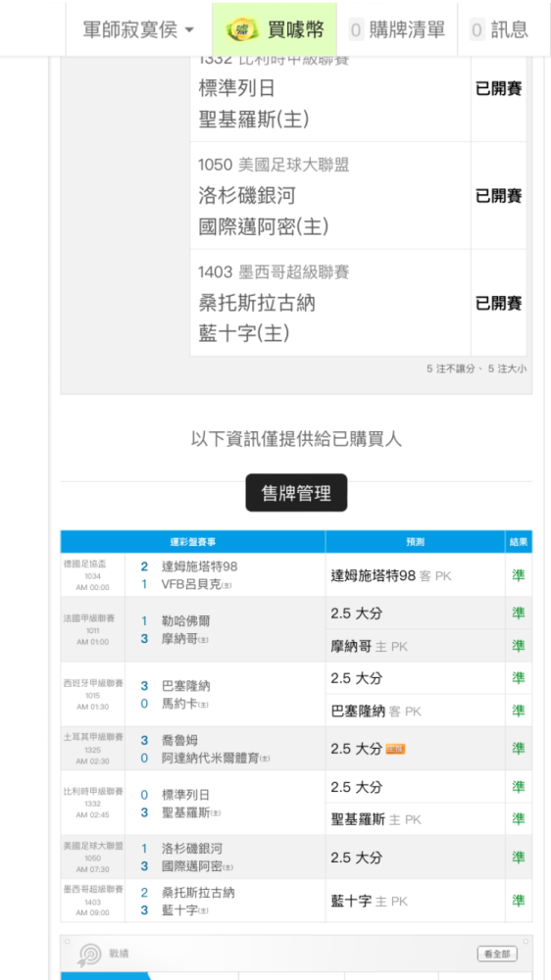Click the 售牌管理 button
The image size is (551, 980).
coord(296,493)
